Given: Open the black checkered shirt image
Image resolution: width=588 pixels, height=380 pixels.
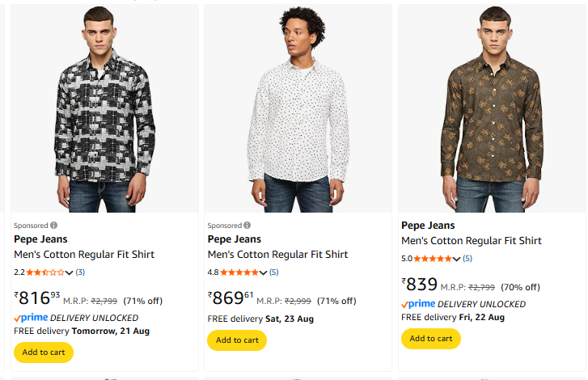Looking at the screenshot, I should coord(103,109).
